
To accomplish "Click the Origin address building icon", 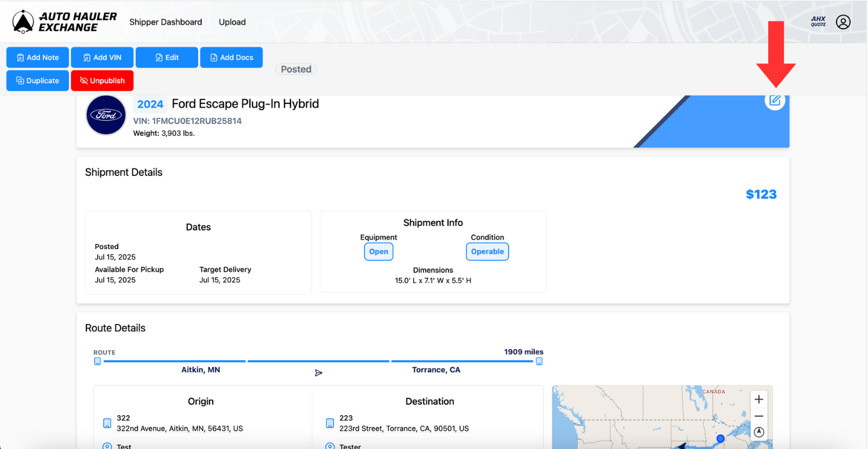I will 107,423.
